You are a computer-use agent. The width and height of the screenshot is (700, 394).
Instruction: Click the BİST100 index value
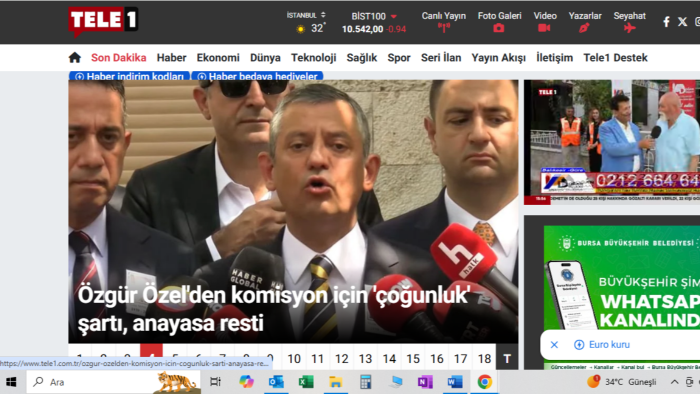(362, 29)
